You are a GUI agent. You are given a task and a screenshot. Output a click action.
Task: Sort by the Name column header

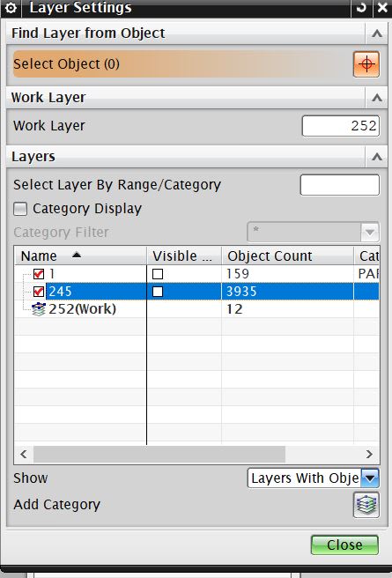pyautogui.click(x=80, y=256)
